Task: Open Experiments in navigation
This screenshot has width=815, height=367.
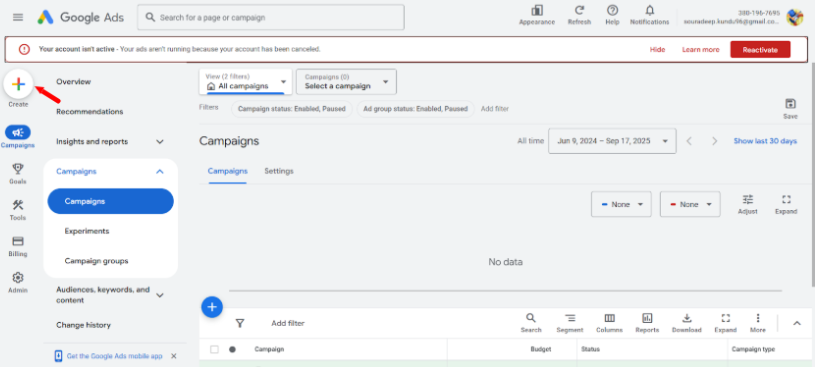Action: (x=87, y=231)
